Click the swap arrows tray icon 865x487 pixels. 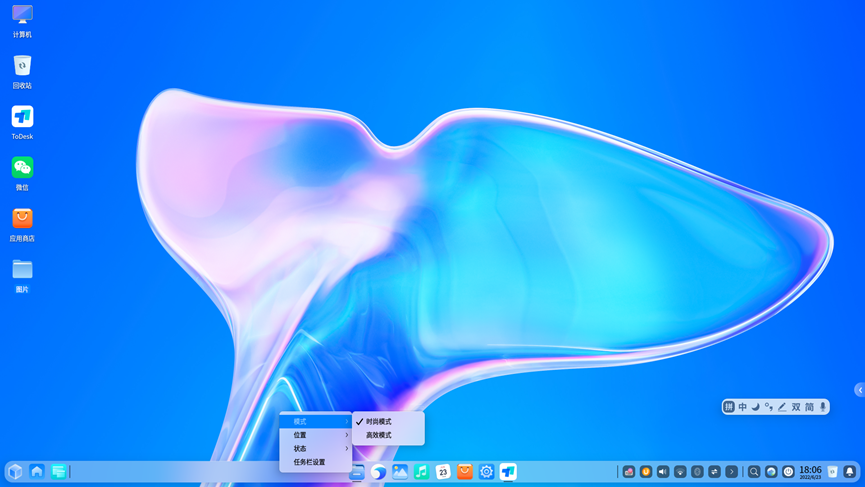click(714, 472)
